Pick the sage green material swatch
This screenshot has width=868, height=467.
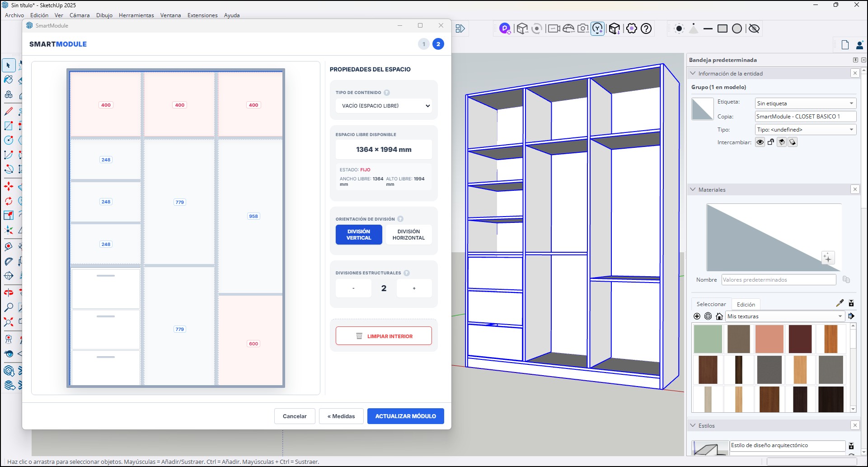pos(708,339)
